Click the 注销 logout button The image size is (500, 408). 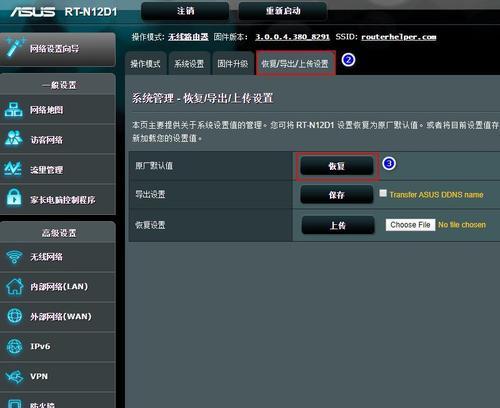tap(185, 11)
